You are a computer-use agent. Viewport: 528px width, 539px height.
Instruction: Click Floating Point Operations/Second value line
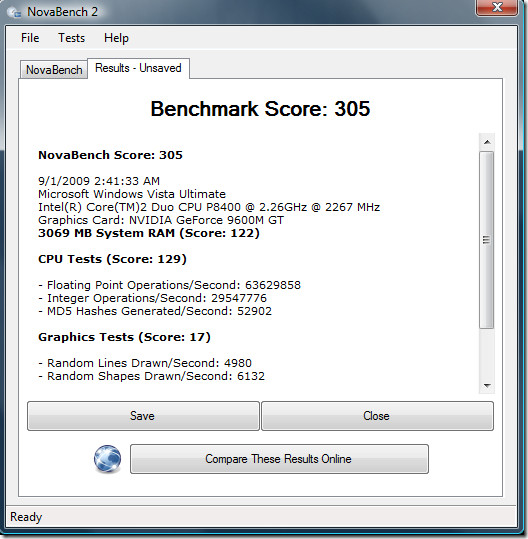coord(169,285)
